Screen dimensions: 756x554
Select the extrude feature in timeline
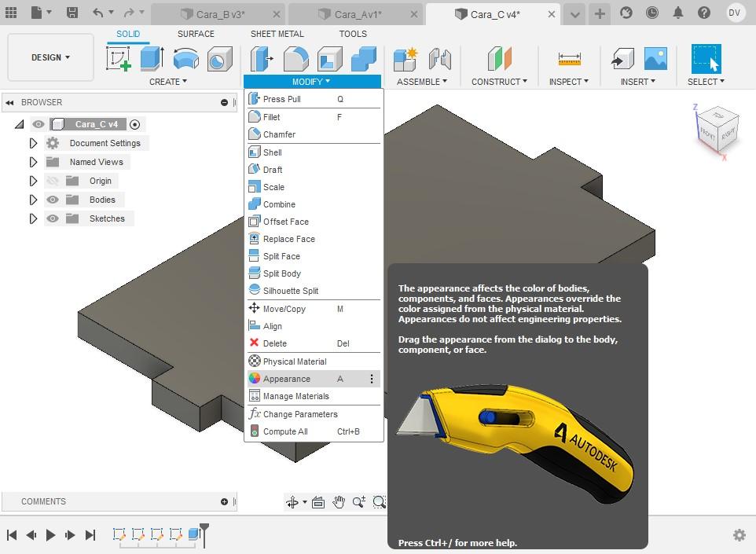tap(194, 534)
